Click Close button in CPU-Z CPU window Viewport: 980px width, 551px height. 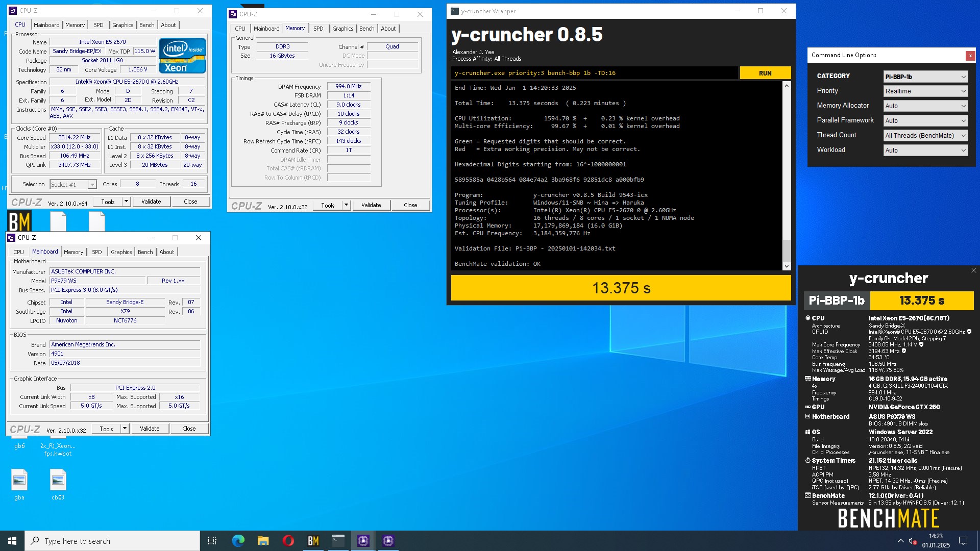[190, 202]
